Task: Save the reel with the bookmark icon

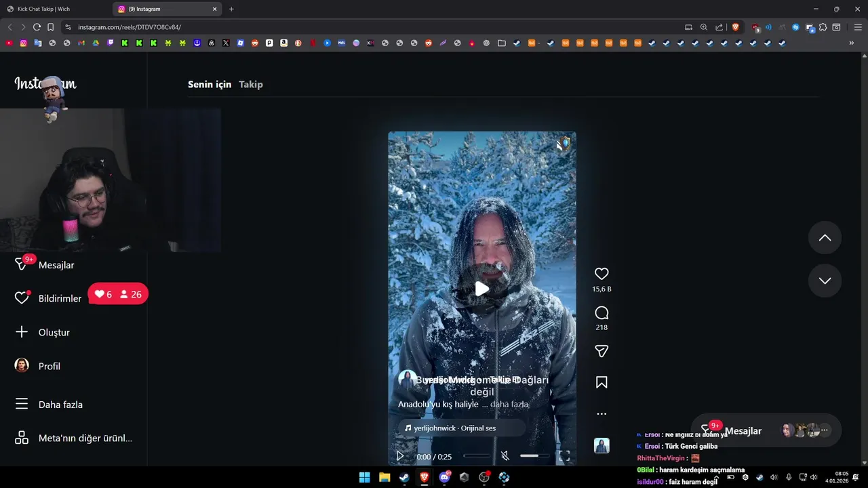Action: click(x=601, y=383)
